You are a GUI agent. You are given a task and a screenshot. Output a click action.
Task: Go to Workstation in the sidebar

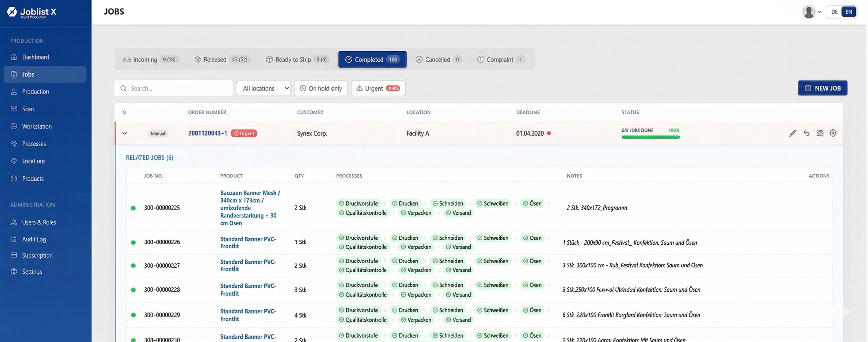tap(36, 127)
